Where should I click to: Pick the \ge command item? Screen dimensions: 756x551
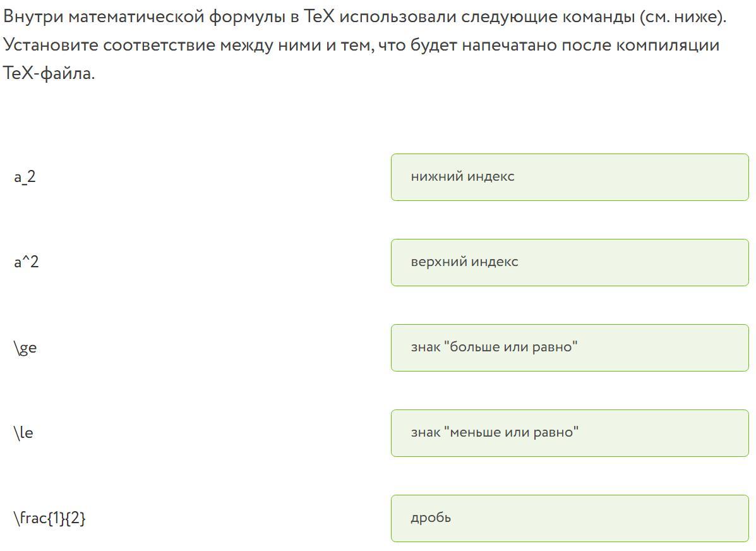25,348
